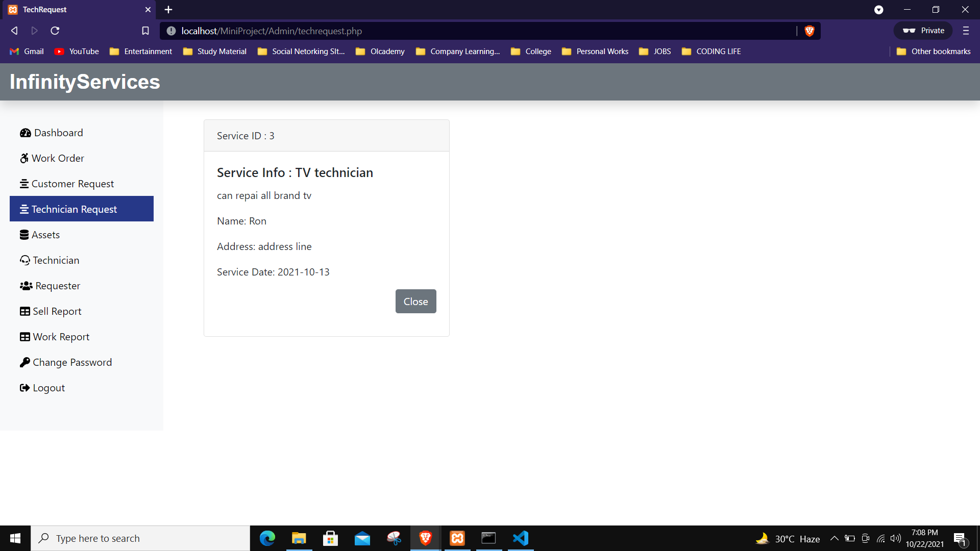Show hidden icons in the system tray
The height and width of the screenshot is (551, 980).
click(x=835, y=538)
